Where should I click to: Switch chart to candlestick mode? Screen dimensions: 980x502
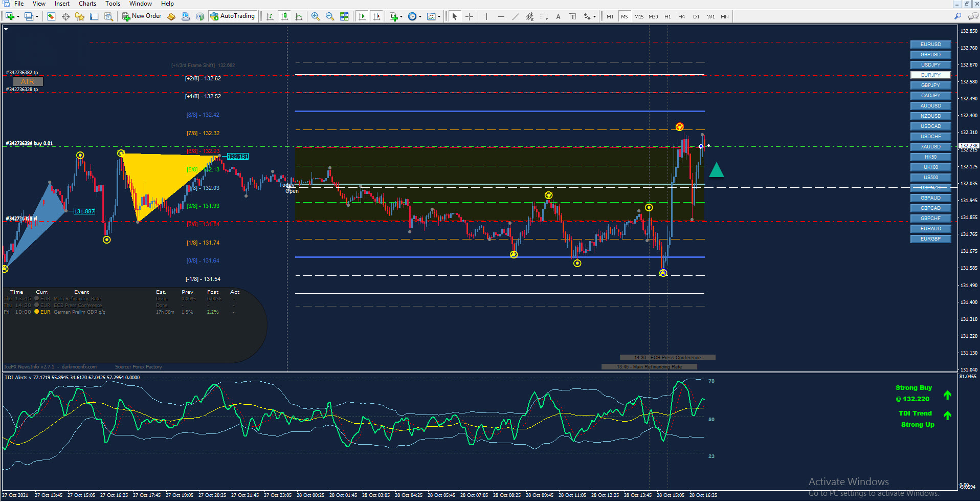[x=284, y=16]
